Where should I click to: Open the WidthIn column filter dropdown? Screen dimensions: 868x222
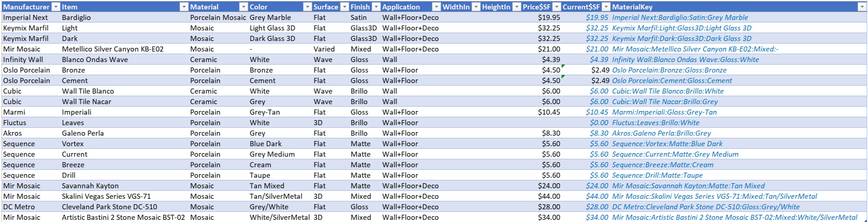tap(476, 7)
